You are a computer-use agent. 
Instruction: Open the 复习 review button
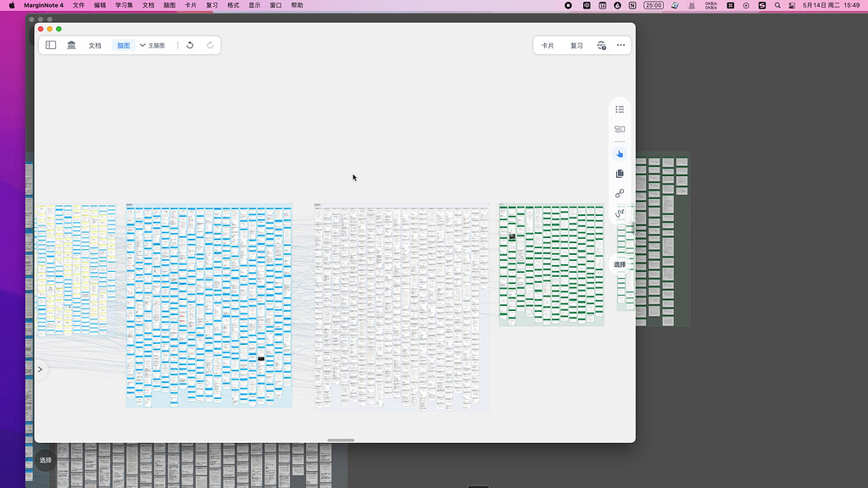pyautogui.click(x=576, y=46)
